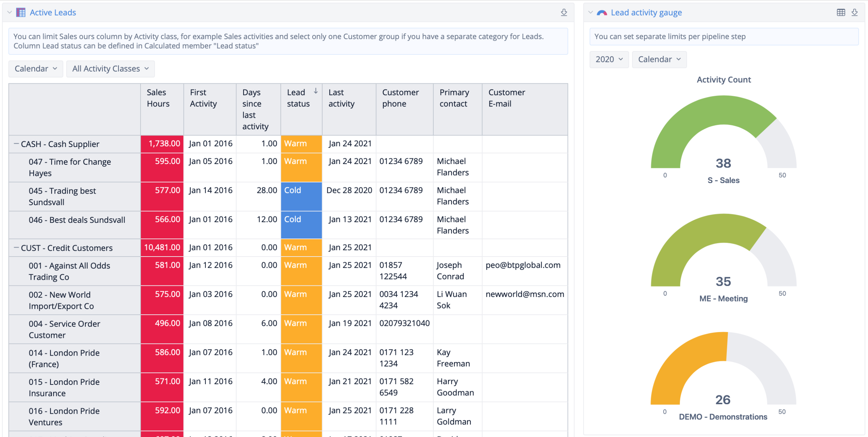Collapse the CUST - Credit Customers row

16,248
